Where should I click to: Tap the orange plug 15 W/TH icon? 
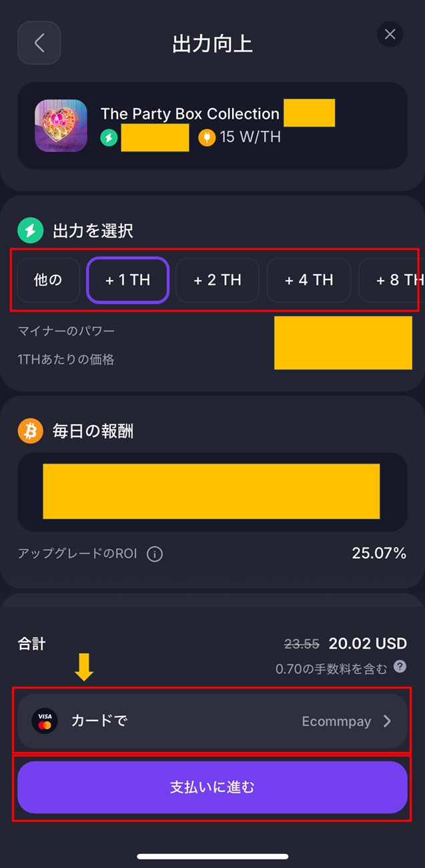click(x=207, y=137)
